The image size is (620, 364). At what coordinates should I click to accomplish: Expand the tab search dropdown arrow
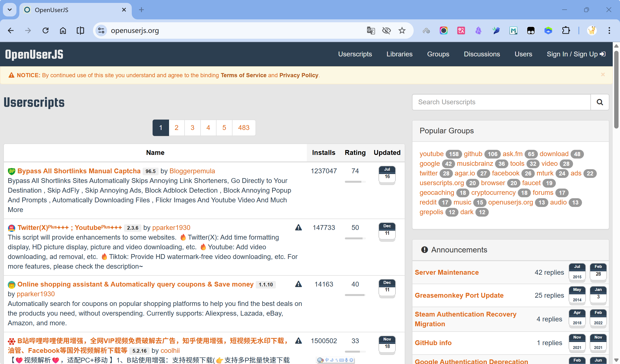click(x=10, y=10)
